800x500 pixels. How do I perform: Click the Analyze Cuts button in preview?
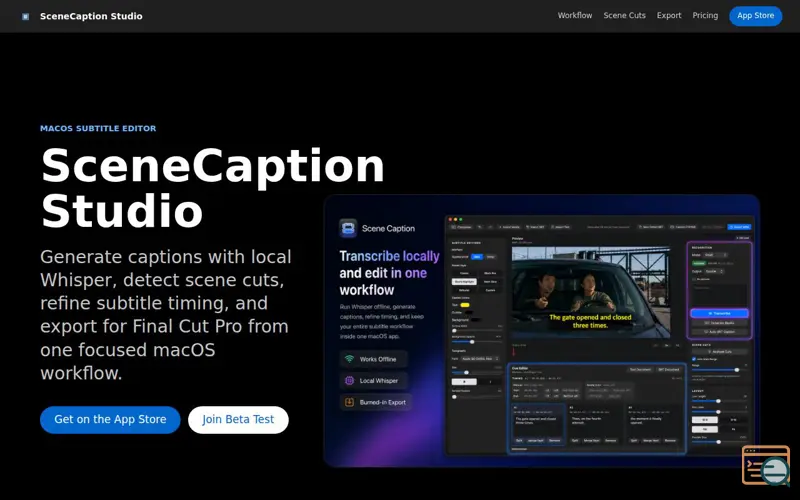pos(720,352)
